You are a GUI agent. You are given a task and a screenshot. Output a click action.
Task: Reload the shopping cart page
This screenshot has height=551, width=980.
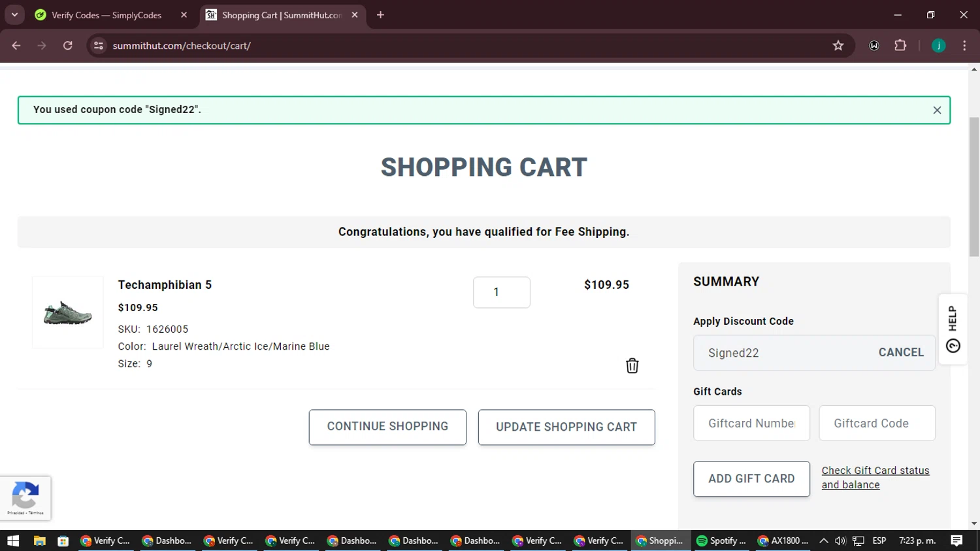pyautogui.click(x=68, y=46)
